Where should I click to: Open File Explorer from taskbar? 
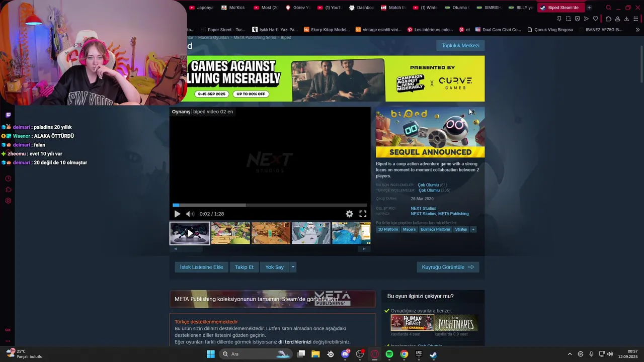(315, 354)
